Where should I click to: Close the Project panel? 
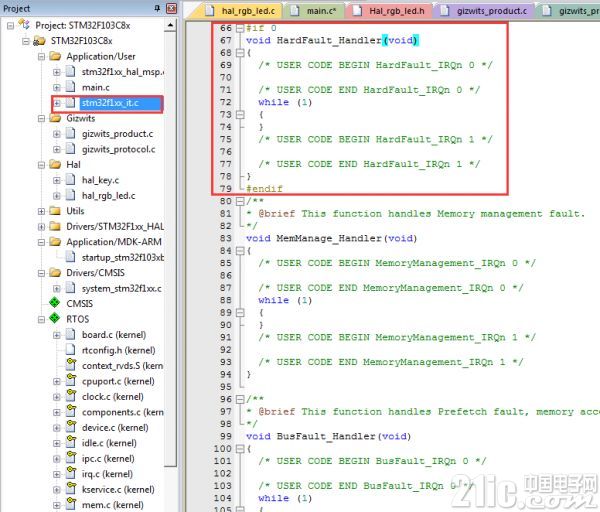pos(172,8)
